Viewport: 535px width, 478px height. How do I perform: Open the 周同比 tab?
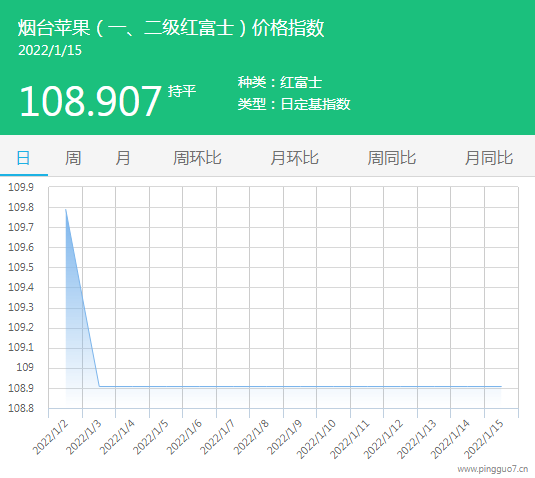pos(392,158)
